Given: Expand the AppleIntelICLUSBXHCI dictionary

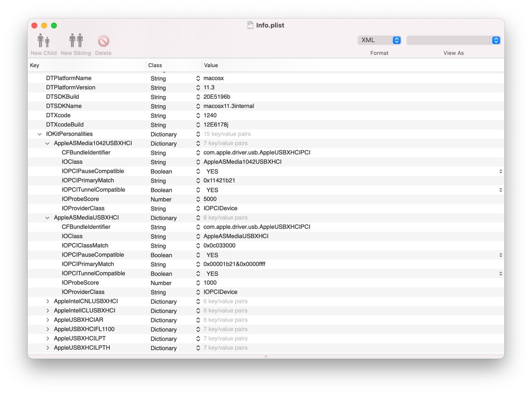Looking at the screenshot, I should 47,311.
